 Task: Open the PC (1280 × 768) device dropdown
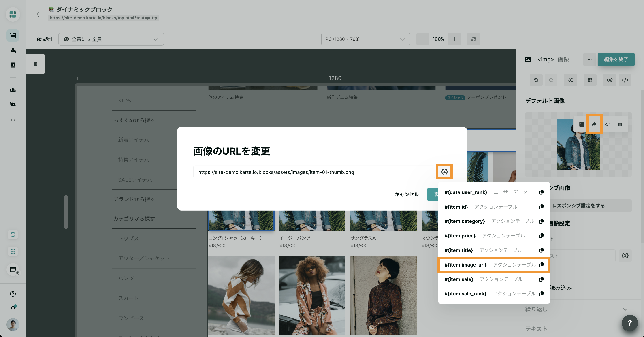click(365, 39)
